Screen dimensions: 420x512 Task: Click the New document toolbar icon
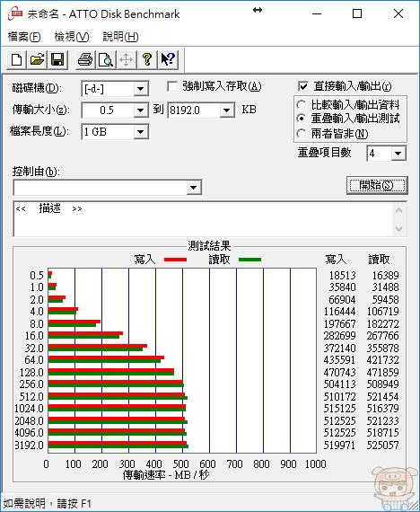coord(17,60)
